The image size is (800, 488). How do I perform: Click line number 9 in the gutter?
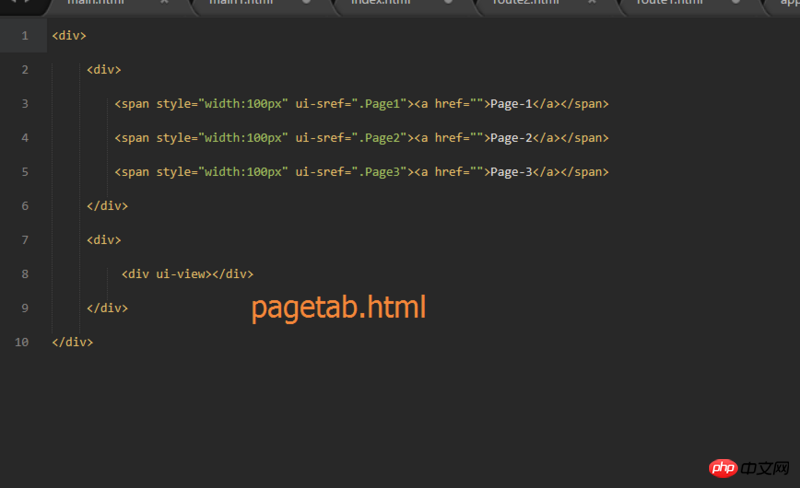coord(24,308)
